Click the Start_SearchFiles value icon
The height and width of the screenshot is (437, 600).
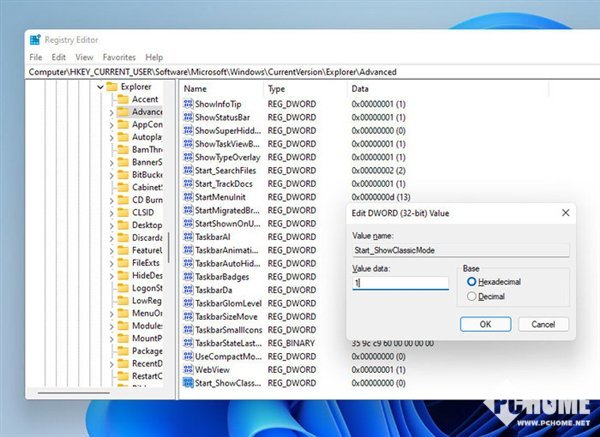click(188, 170)
